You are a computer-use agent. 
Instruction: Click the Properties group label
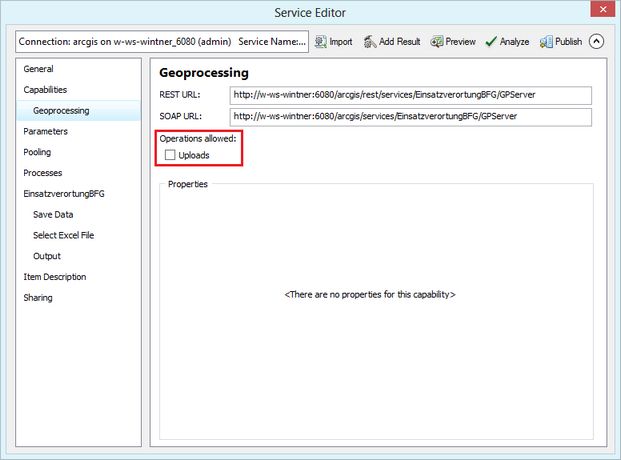click(x=188, y=184)
